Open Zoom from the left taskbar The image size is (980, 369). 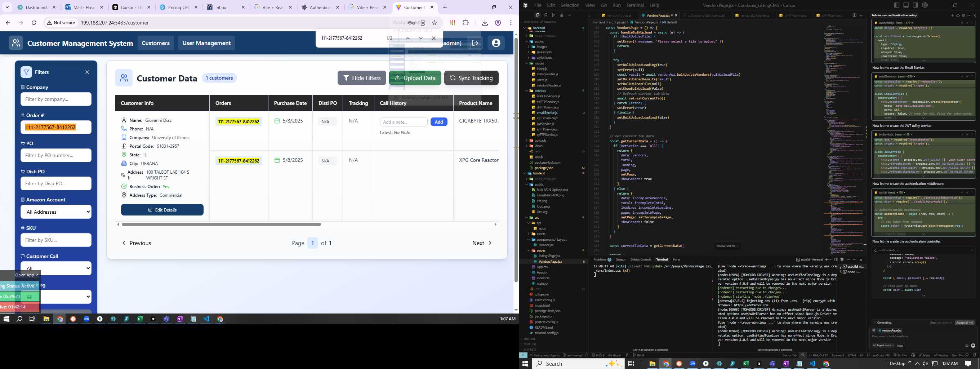pos(87,319)
